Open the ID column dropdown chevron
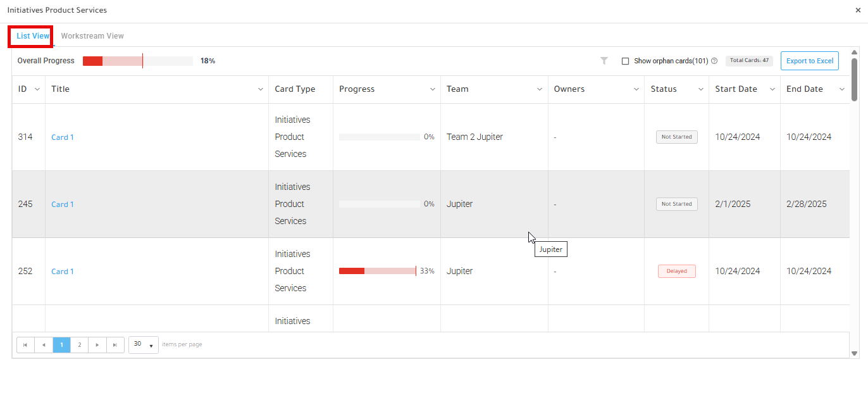 point(37,89)
